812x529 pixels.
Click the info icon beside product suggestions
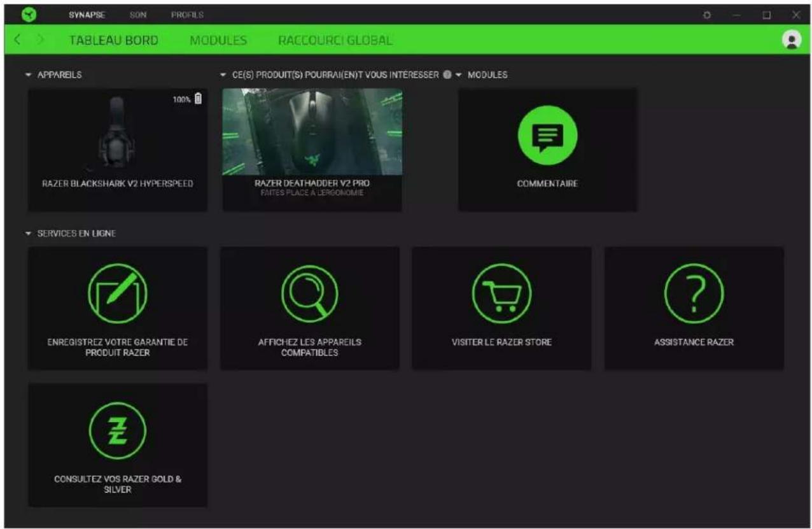(x=447, y=74)
